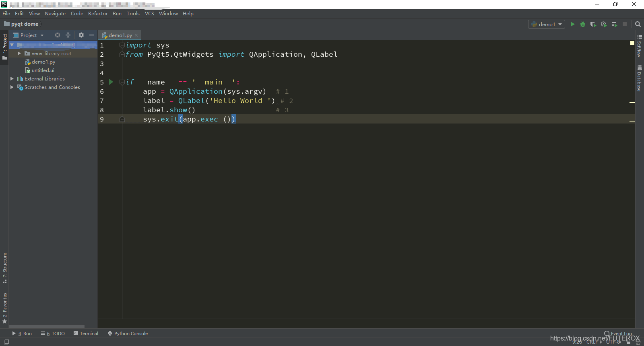Screen dimensions: 644x346
Task: Open the run configuration dropdown demo1
Action: click(547, 24)
